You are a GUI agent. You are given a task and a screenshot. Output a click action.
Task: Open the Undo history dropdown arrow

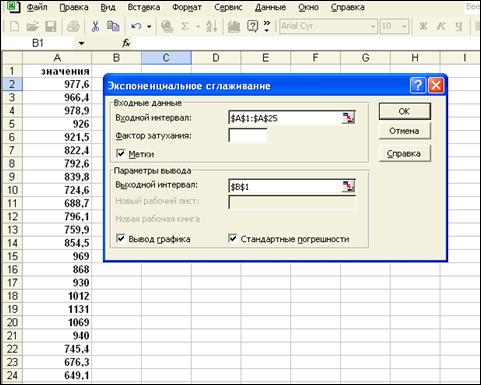(149, 26)
